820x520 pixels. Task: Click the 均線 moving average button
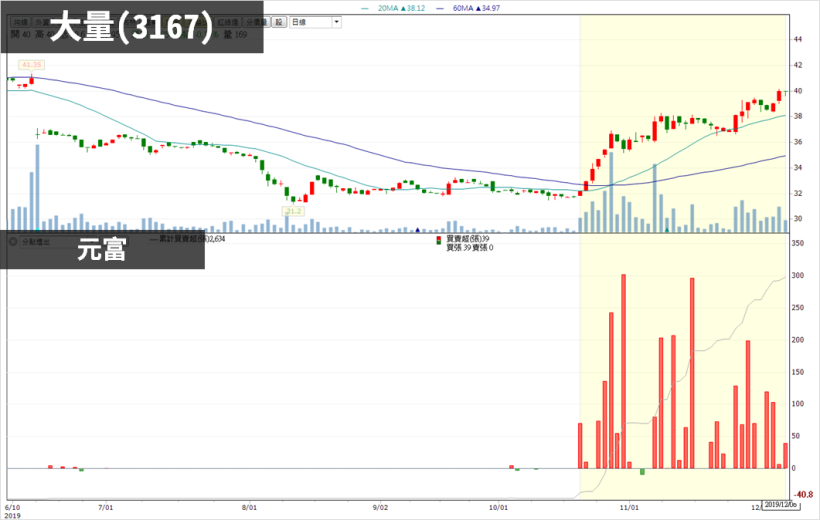[20, 22]
